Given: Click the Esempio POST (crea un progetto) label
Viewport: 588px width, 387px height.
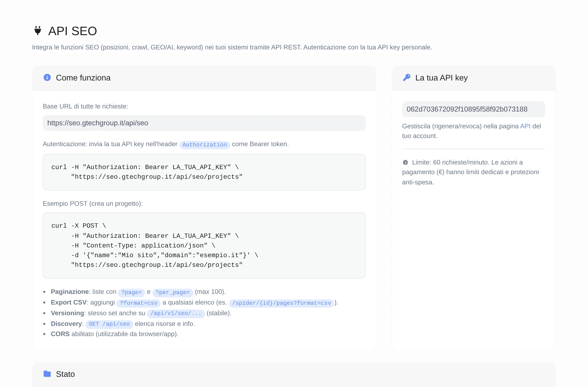Looking at the screenshot, I should point(93,204).
